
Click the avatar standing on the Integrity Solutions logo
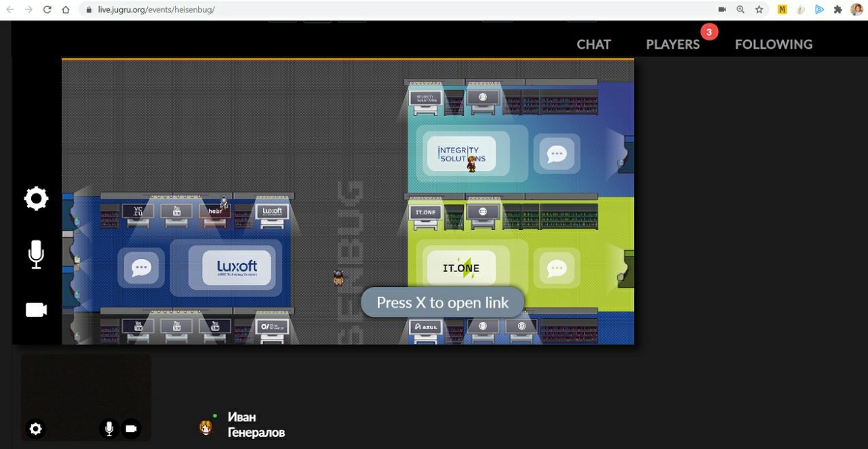[471, 163]
